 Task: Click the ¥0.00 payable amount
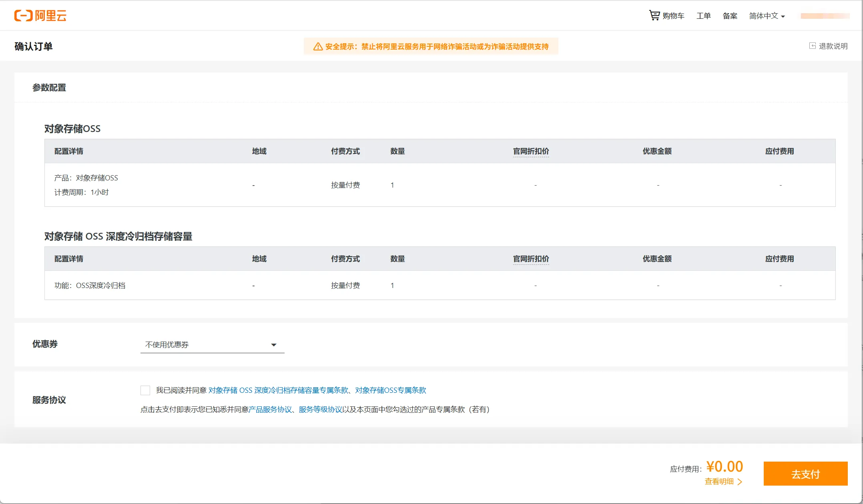(725, 466)
